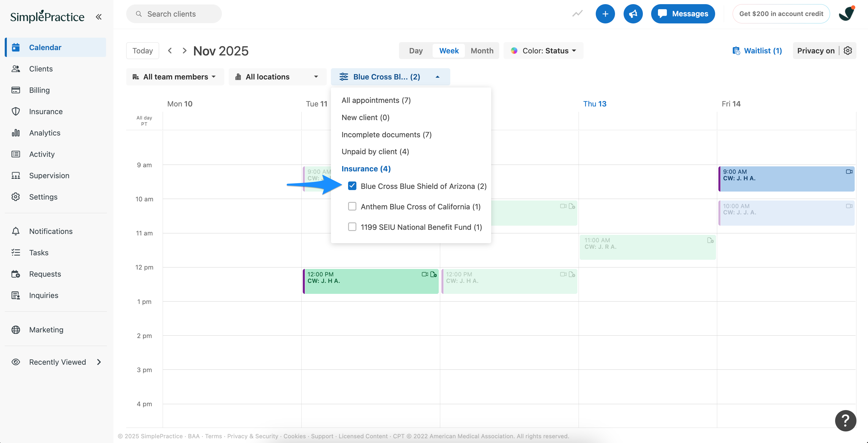The width and height of the screenshot is (868, 443).
Task: Go to Clients in the sidebar
Action: [41, 68]
